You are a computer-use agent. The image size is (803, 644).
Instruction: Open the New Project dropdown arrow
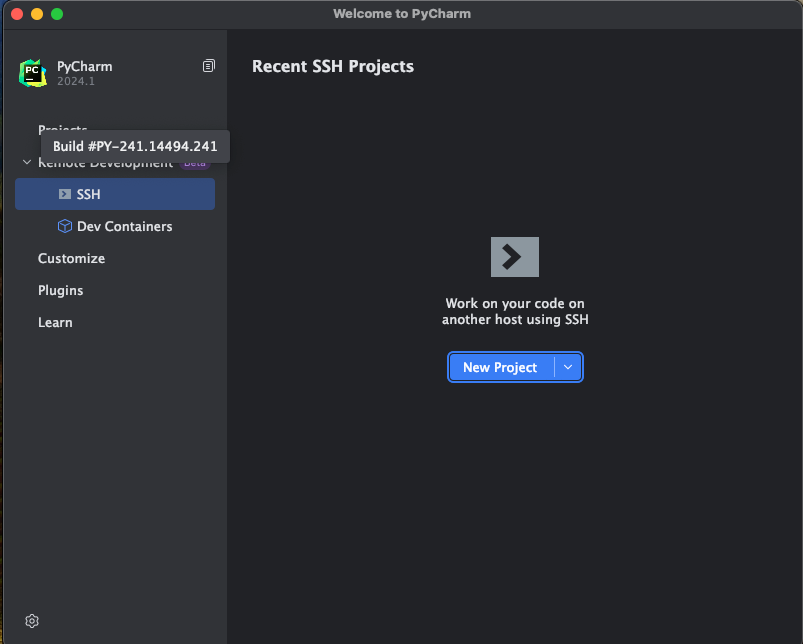click(568, 367)
